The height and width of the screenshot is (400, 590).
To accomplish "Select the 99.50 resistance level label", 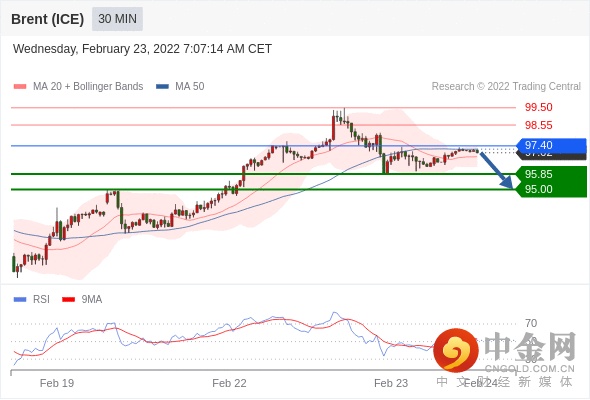I will 538,107.
